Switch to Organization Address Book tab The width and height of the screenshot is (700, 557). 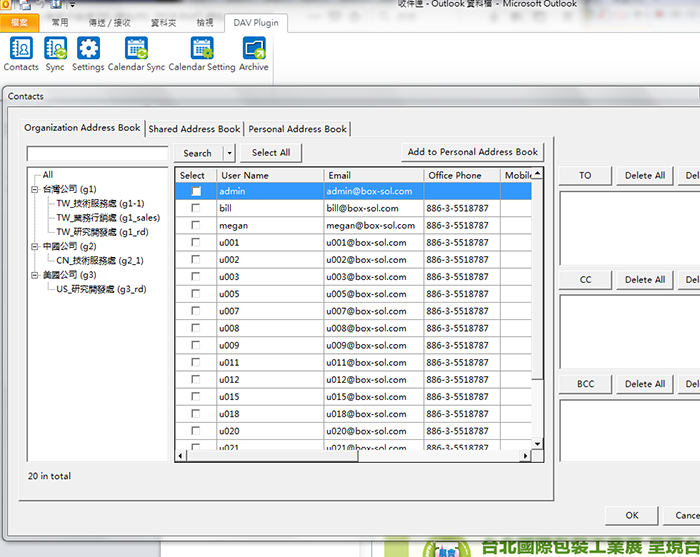coord(82,128)
